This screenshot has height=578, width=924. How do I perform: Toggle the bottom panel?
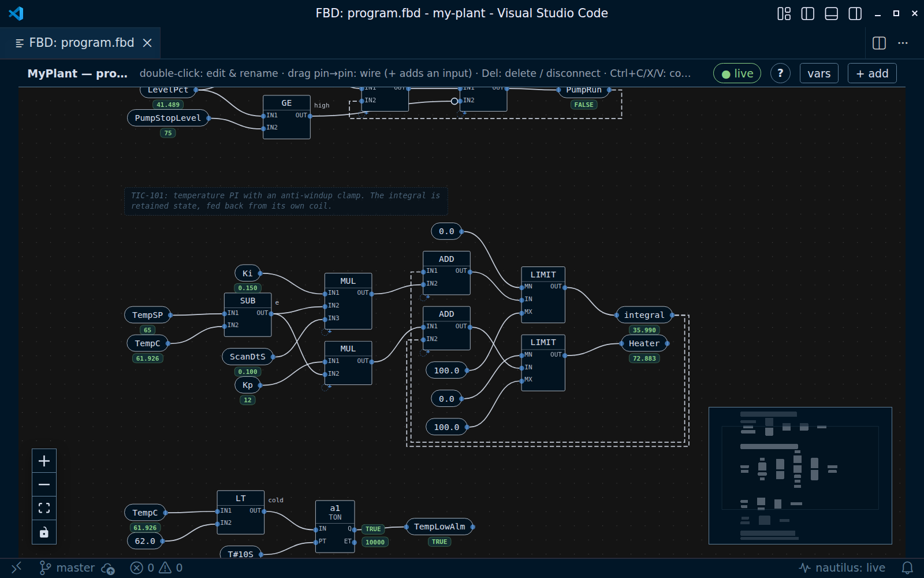(x=831, y=13)
